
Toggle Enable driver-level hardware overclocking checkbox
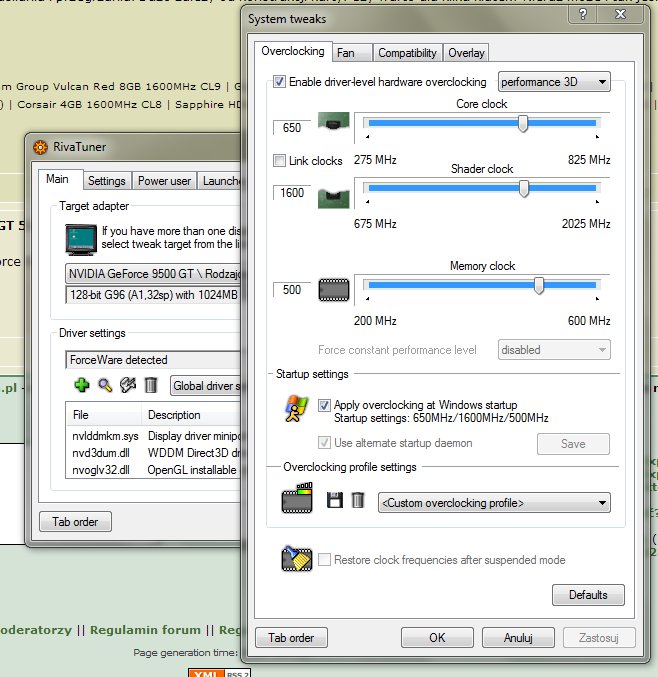(279, 81)
